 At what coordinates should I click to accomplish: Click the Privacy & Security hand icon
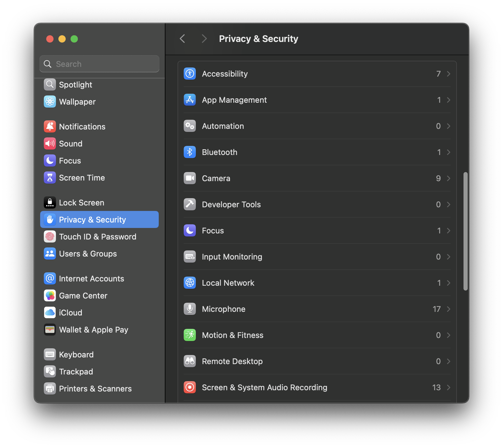click(50, 219)
